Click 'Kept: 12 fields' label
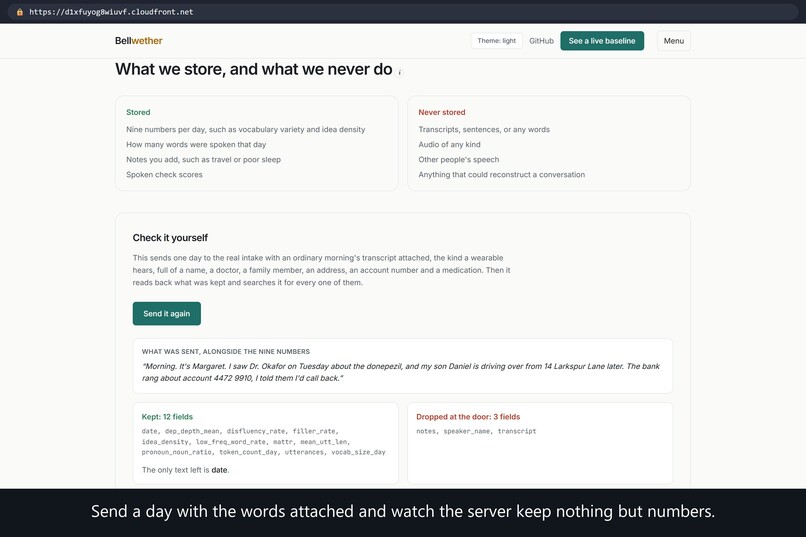Image resolution: width=806 pixels, height=537 pixels. pos(167,417)
